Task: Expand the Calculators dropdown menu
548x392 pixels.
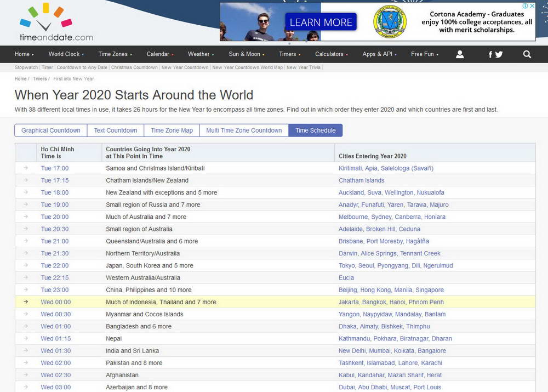Action: 332,54
